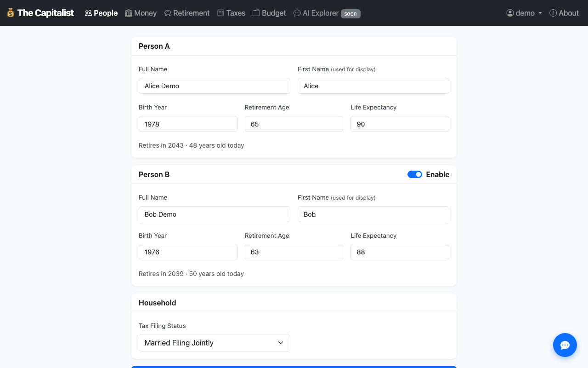Screen dimensions: 588x368
Task: Click the money bag logo icon
Action: (x=11, y=13)
